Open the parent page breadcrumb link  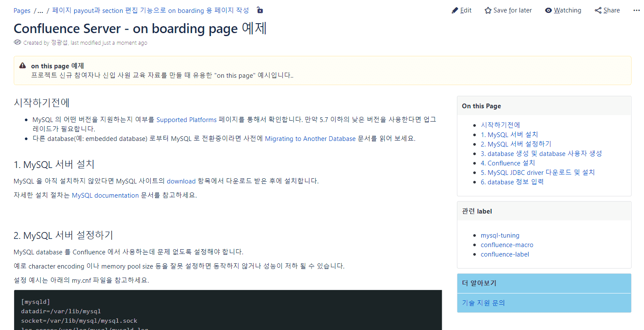click(x=151, y=10)
